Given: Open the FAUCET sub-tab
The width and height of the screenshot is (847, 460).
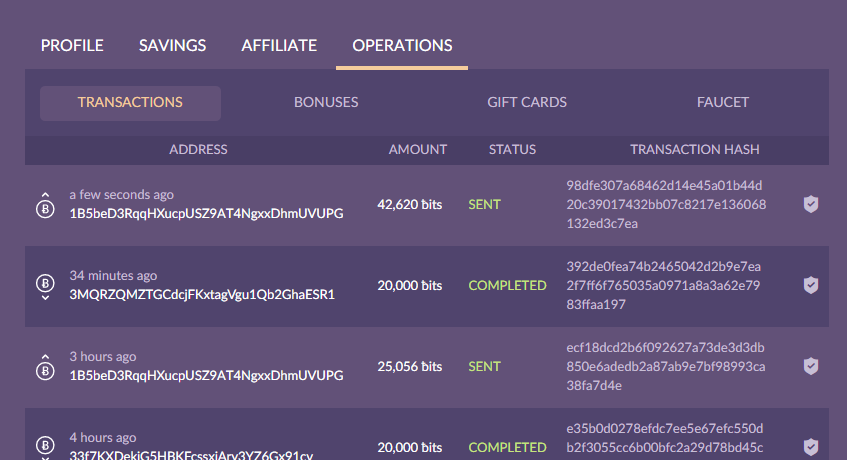Looking at the screenshot, I should pyautogui.click(x=723, y=103).
